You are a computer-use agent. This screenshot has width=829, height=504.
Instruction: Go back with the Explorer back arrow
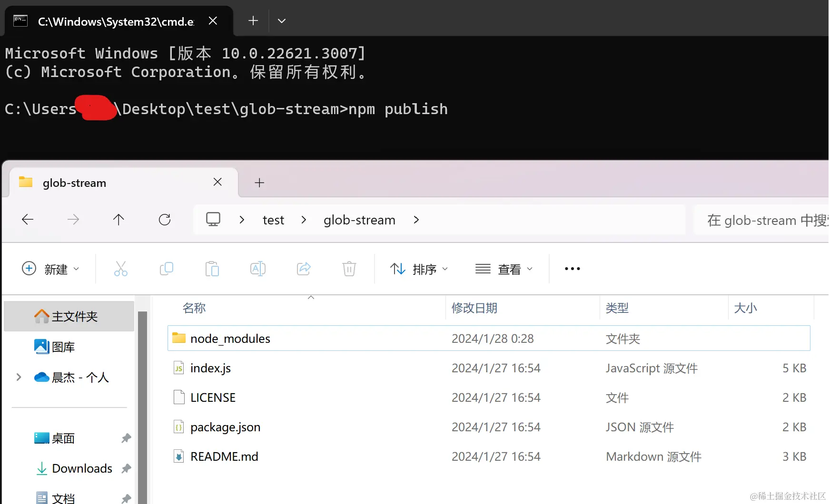pos(28,219)
